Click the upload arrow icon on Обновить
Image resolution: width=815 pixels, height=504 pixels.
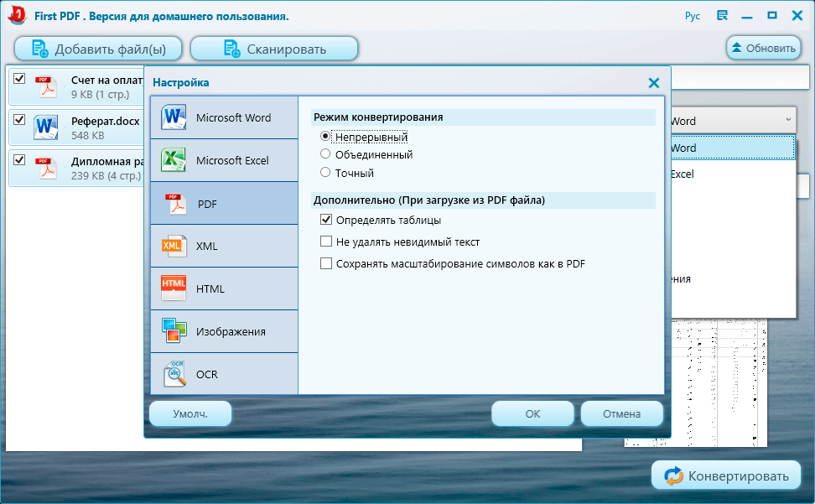(x=736, y=48)
